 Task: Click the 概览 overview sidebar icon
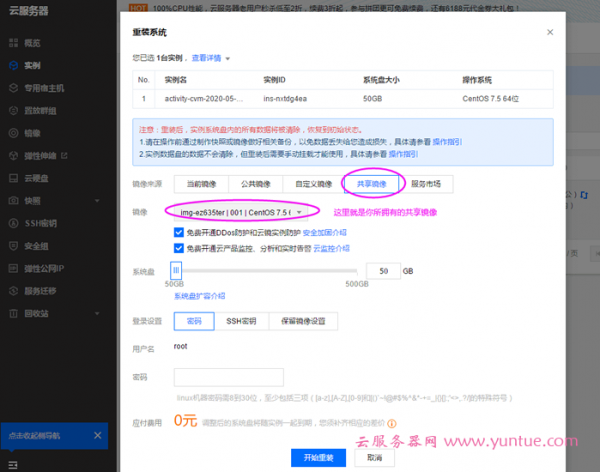coord(11,45)
